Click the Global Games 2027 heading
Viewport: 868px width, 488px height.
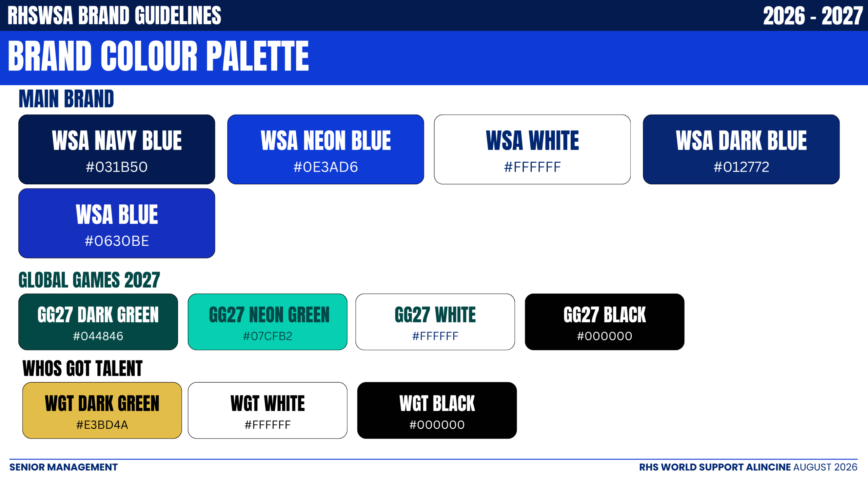click(89, 280)
